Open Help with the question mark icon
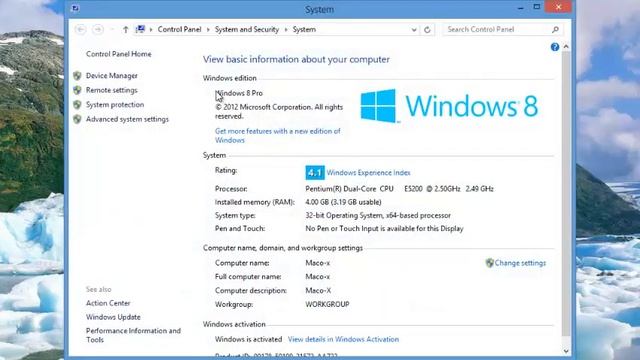640x360 pixels. pyautogui.click(x=555, y=47)
